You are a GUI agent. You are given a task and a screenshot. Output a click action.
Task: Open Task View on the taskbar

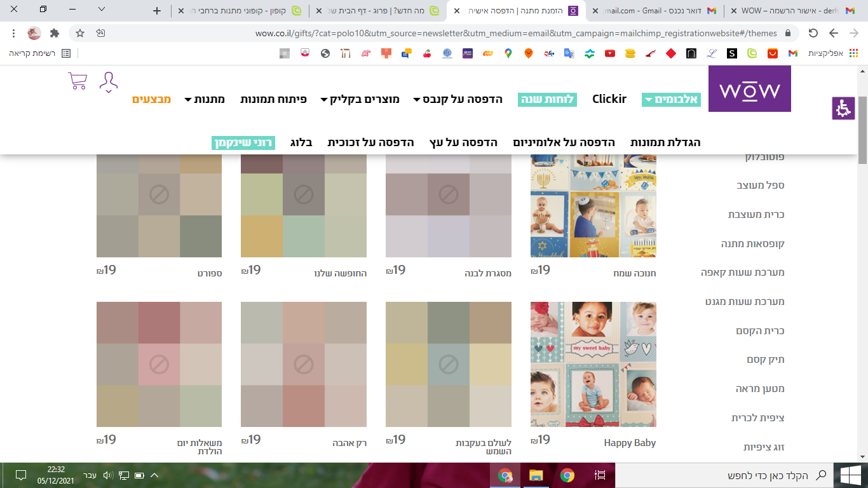coord(599,475)
